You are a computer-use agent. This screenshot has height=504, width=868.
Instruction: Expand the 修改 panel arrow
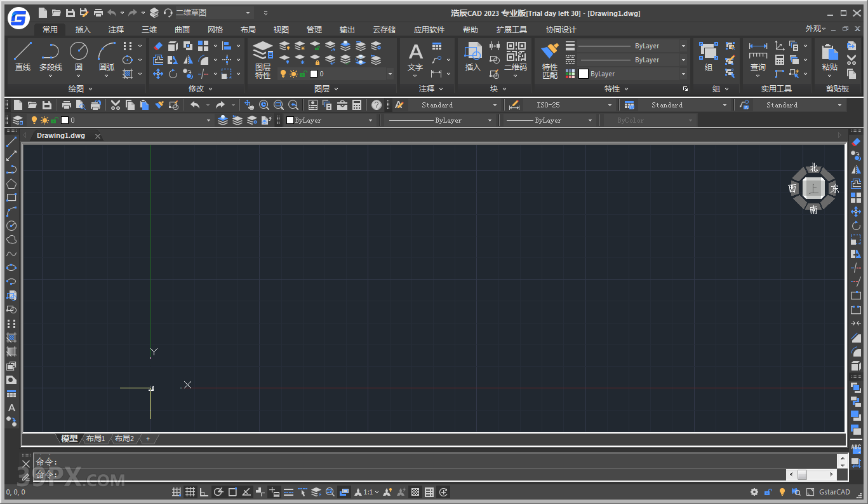tap(210, 89)
